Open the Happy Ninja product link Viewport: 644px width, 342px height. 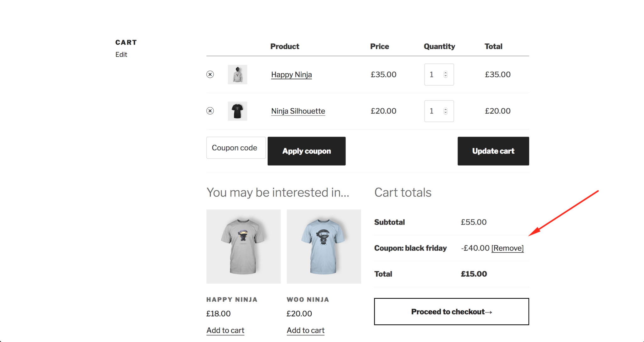click(291, 75)
